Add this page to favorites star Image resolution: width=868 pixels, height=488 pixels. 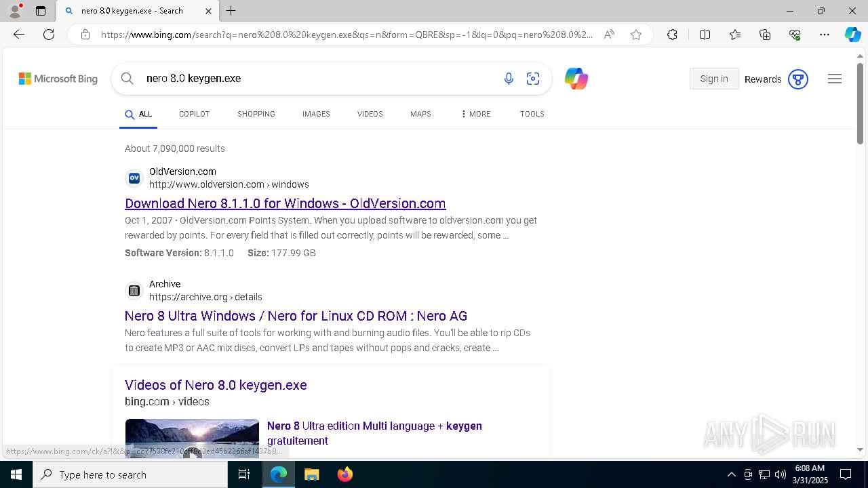click(x=636, y=35)
